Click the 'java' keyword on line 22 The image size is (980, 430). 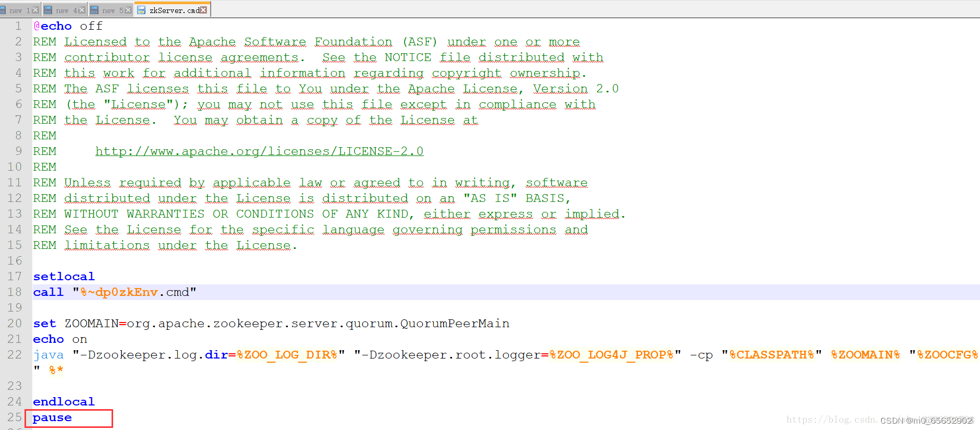coord(48,355)
